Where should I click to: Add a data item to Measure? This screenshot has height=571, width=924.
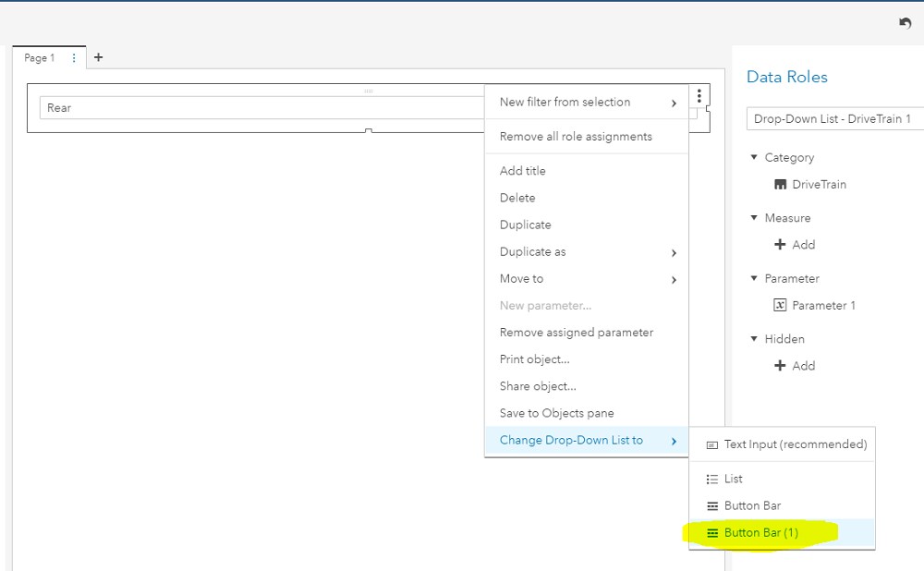click(795, 245)
